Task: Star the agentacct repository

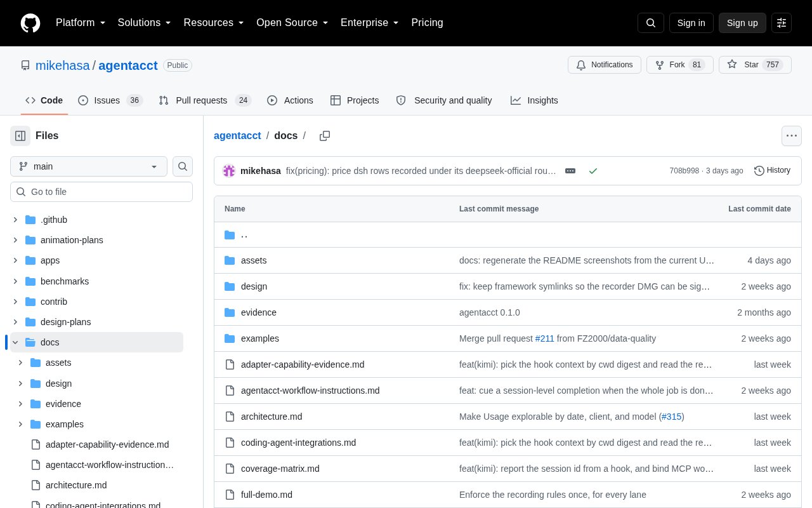Action: [755, 65]
